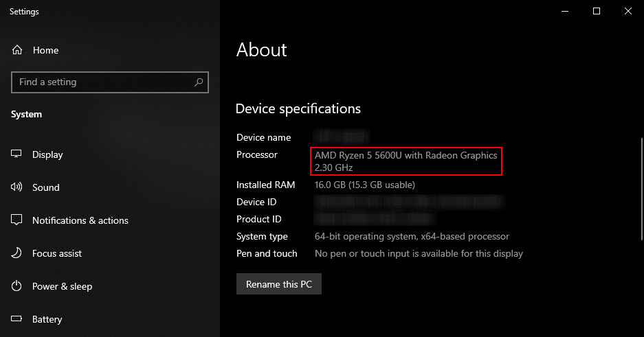Image resolution: width=644 pixels, height=337 pixels.
Task: Click the Home icon in sidebar
Action: click(17, 50)
